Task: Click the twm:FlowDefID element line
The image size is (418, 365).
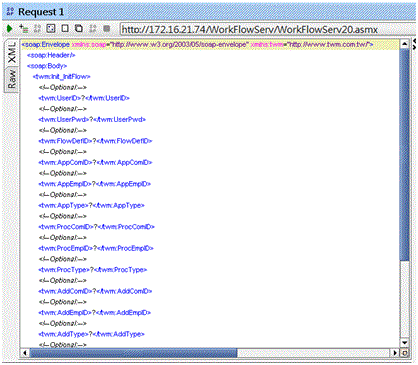Action: pos(95,141)
